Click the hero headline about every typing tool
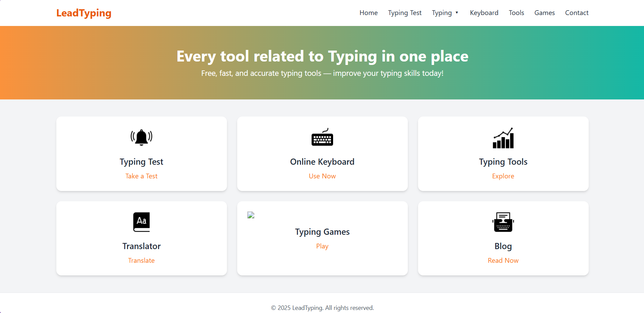 click(322, 56)
